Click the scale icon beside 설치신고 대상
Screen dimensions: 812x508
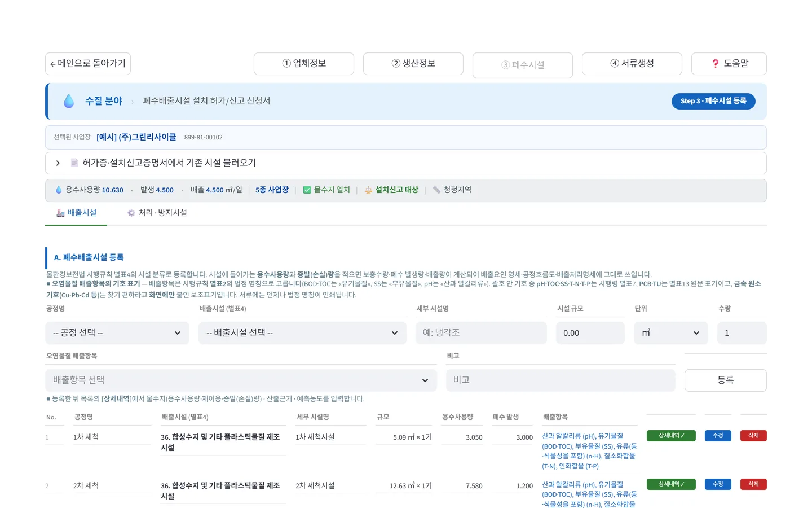point(368,190)
